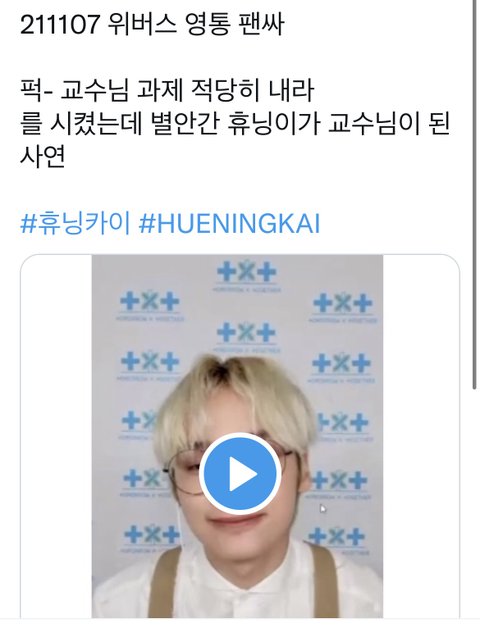Screen dimensions: 480x628
Task: Click the TXT logo just above the blond hair
Action: coord(246,336)
